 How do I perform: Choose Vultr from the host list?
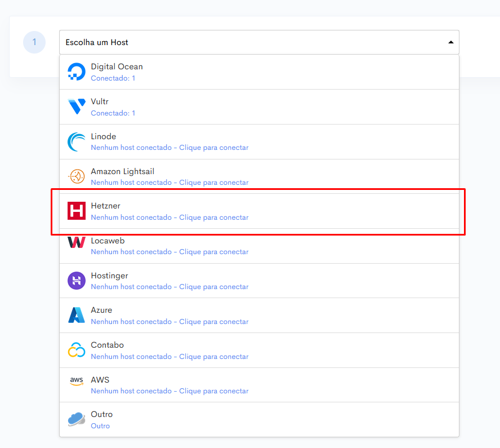coord(100,101)
